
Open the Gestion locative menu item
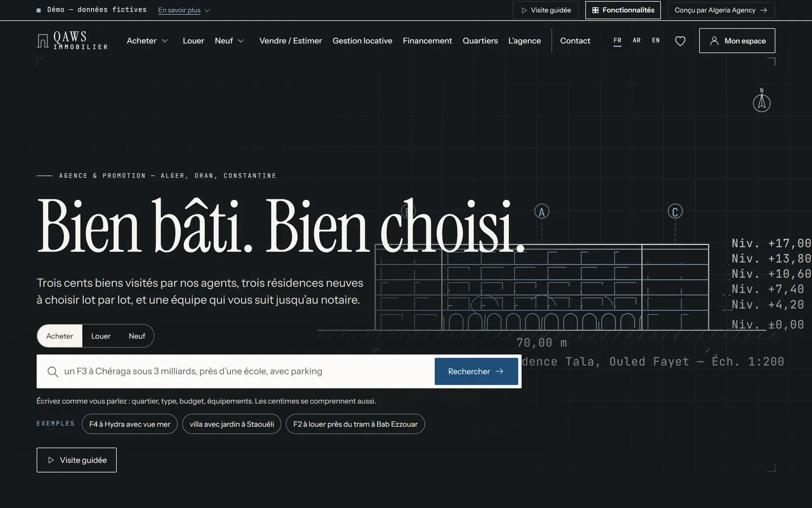click(362, 41)
